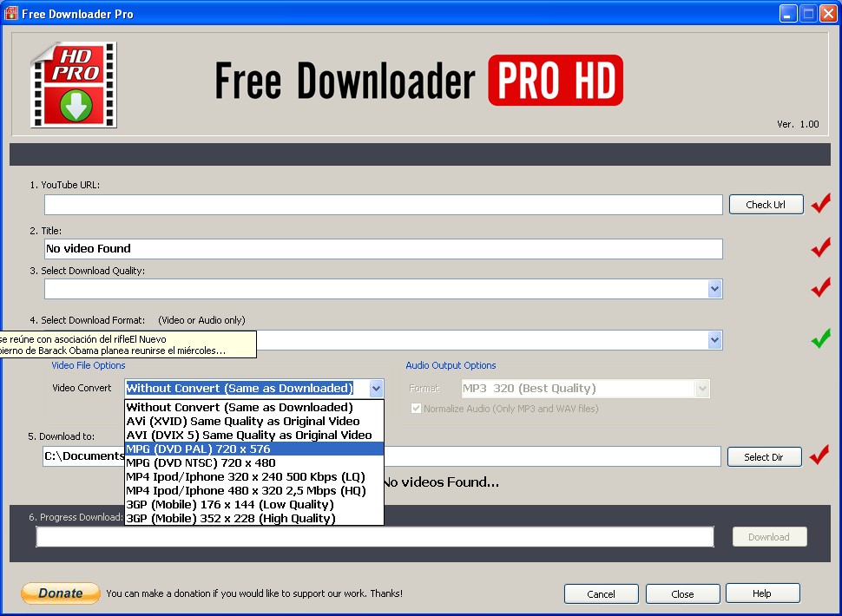Click the app icon in the title bar

pos(10,13)
